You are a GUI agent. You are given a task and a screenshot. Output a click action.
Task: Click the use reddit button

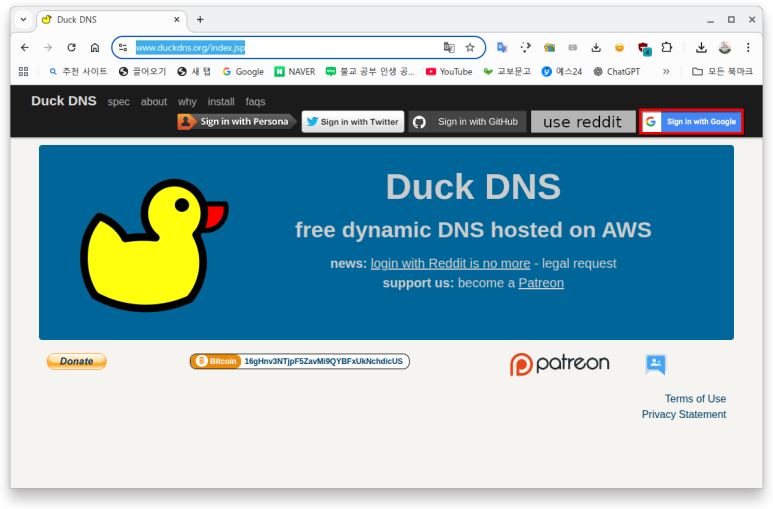tap(583, 121)
